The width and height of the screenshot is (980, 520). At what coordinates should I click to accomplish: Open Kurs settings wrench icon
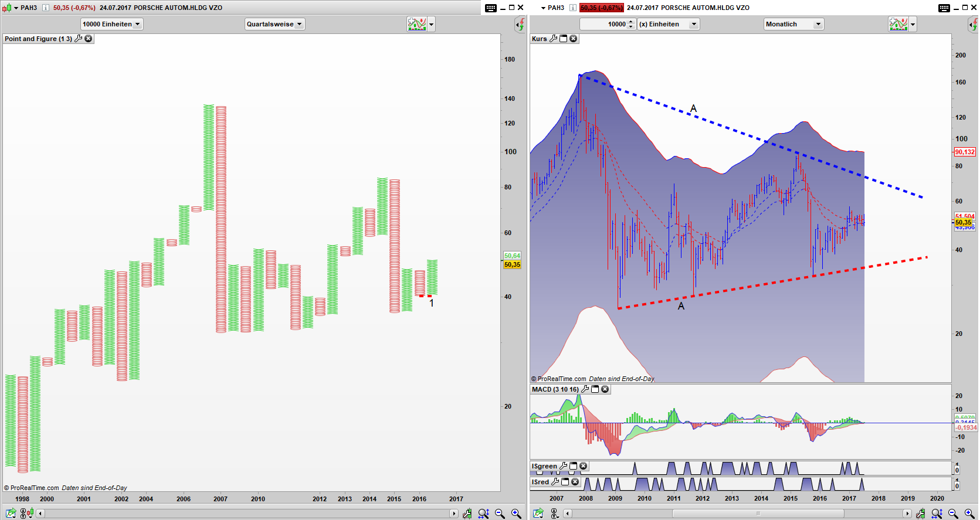(x=553, y=39)
